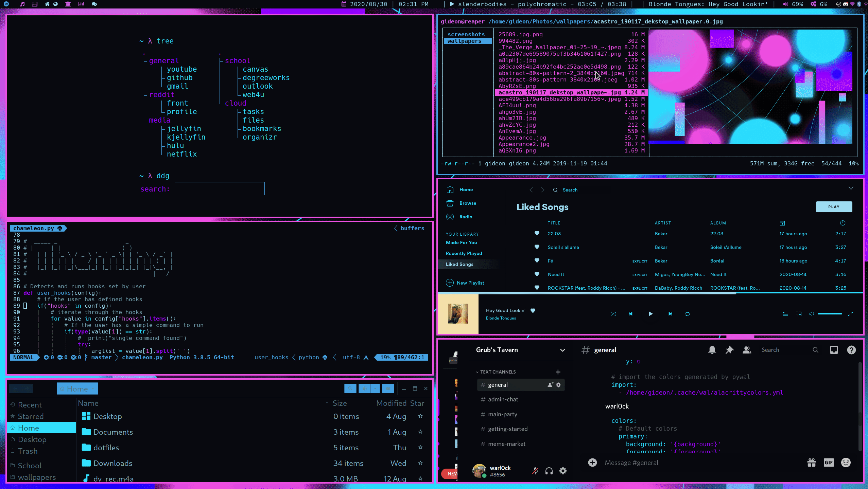Toggle Discord microphone mute

(x=535, y=471)
